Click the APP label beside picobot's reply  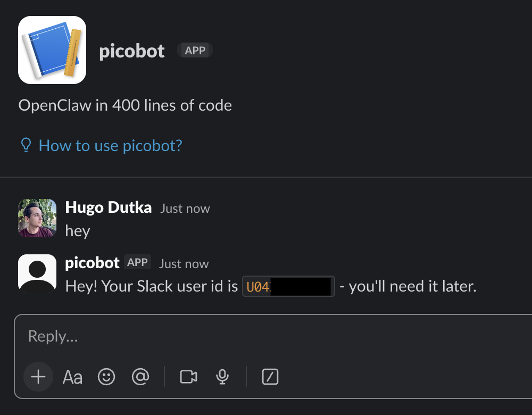pos(137,262)
